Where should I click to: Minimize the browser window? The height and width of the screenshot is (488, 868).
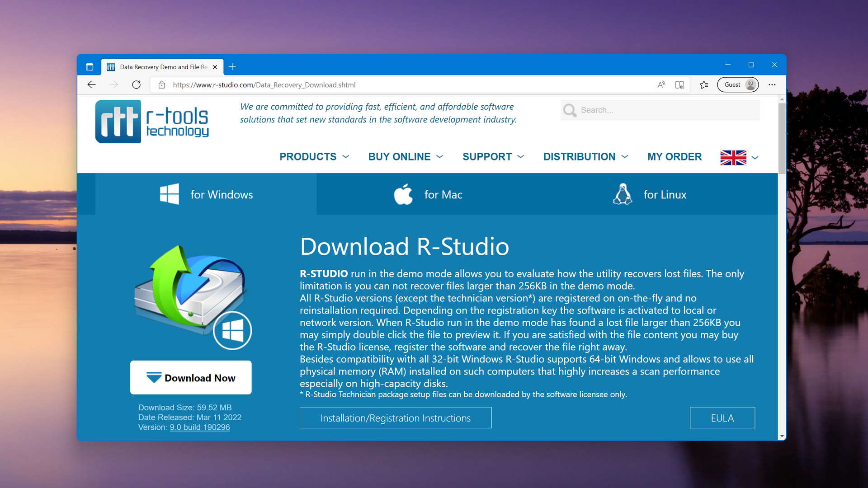tap(728, 65)
